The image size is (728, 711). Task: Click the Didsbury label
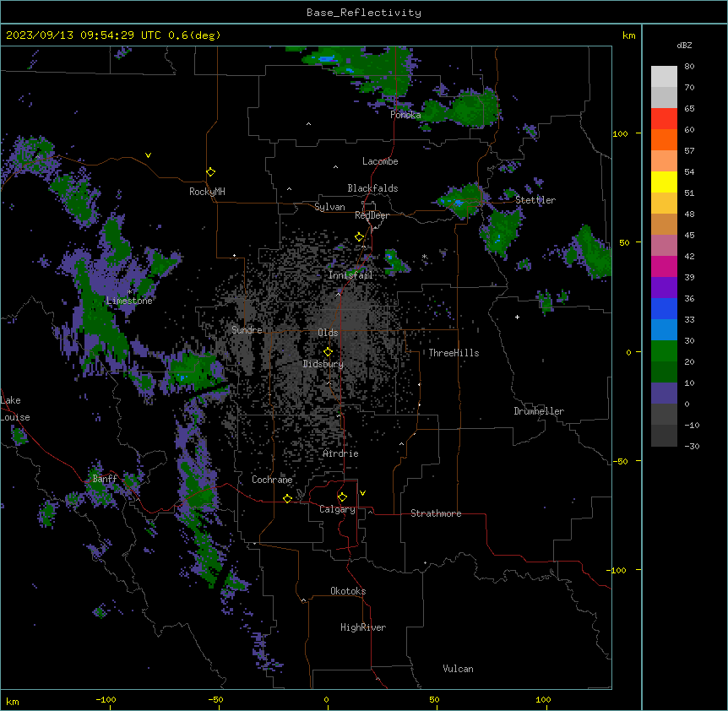tap(323, 364)
